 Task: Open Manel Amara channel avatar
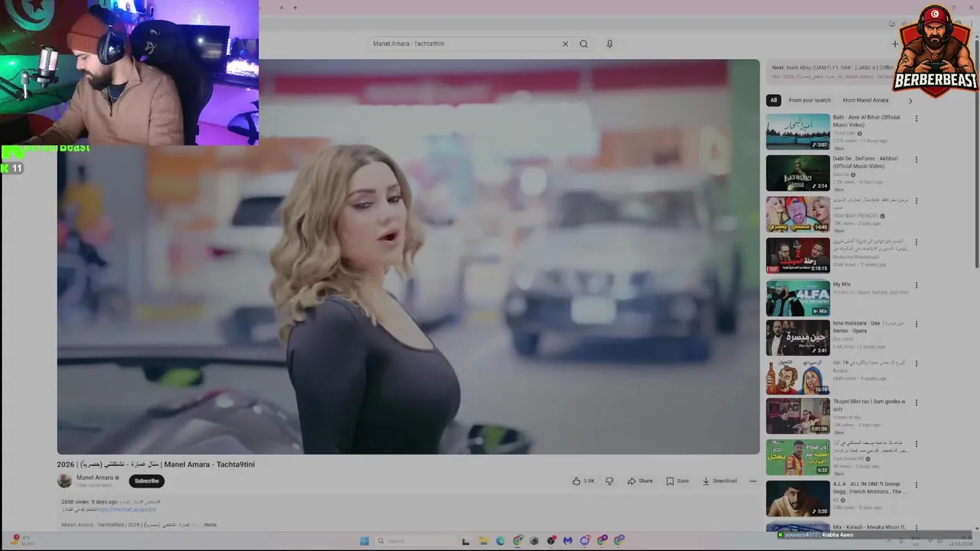click(64, 481)
